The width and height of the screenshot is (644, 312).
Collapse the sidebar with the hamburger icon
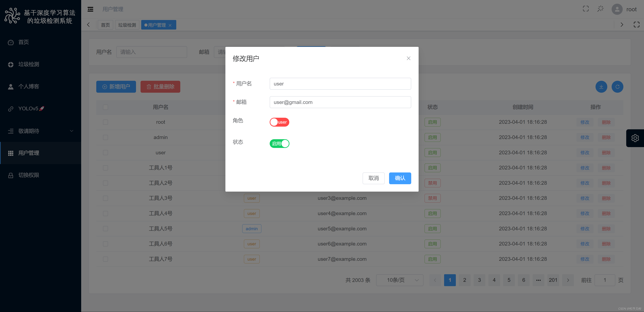(x=90, y=9)
